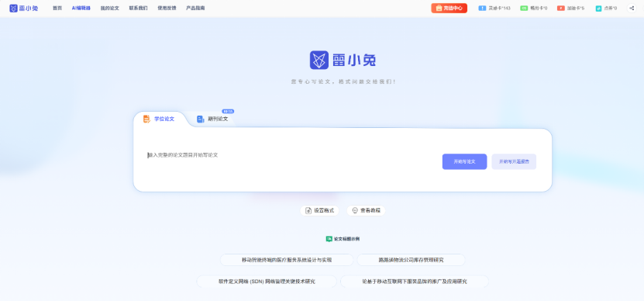644x301 pixels.
Task: Open the 产品指南 menu item
Action: tap(195, 9)
